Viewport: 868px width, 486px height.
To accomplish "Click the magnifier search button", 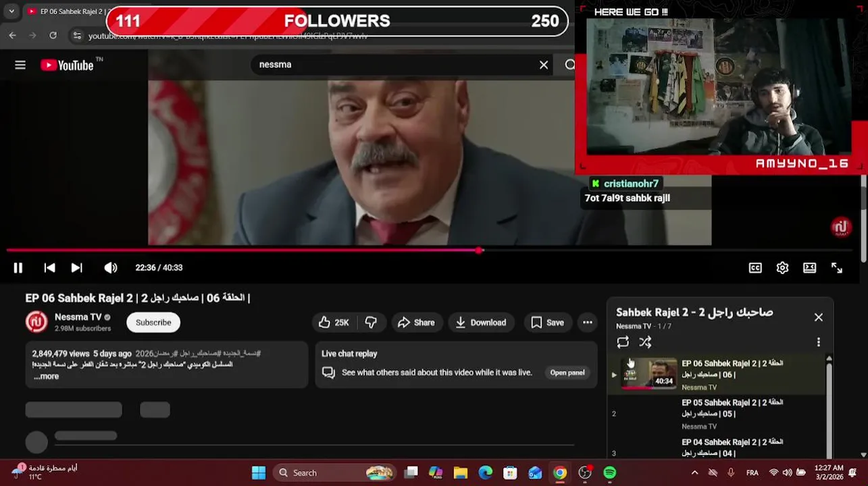I will click(569, 65).
